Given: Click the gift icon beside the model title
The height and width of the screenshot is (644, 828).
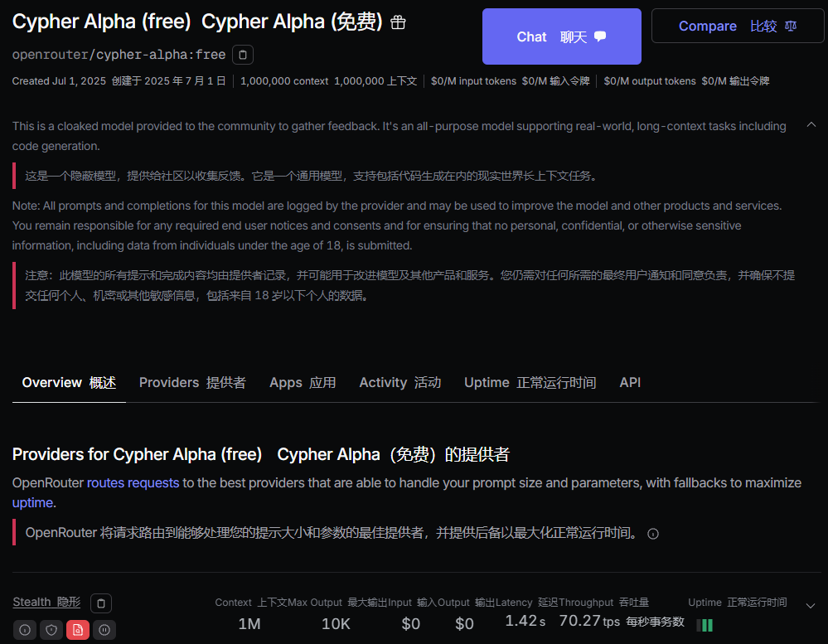Looking at the screenshot, I should point(398,22).
